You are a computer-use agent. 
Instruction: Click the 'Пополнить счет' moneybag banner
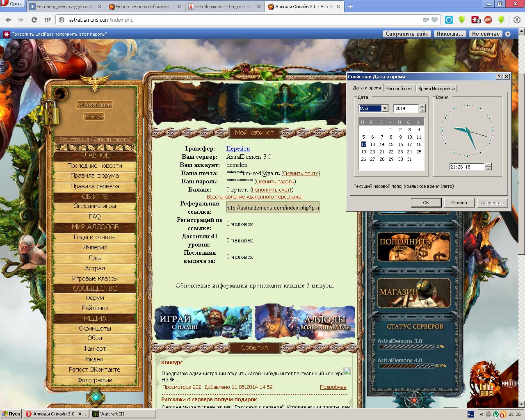click(413, 247)
